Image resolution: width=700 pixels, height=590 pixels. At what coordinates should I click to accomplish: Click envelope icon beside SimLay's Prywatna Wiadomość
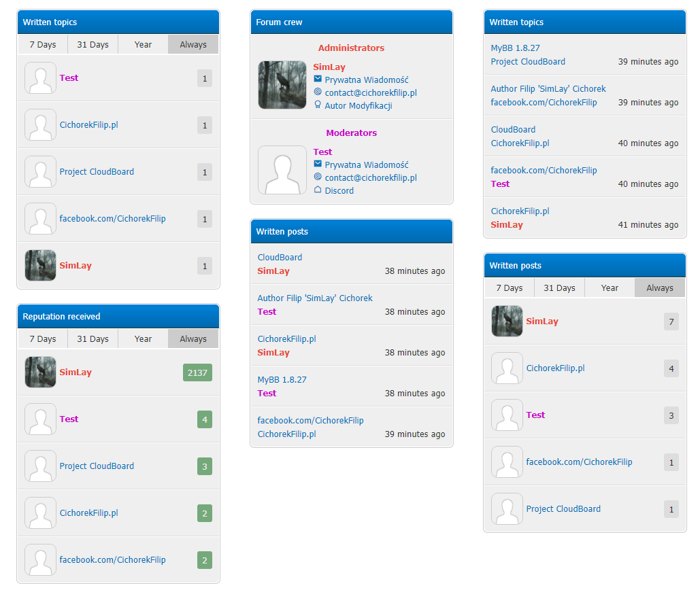tap(318, 80)
